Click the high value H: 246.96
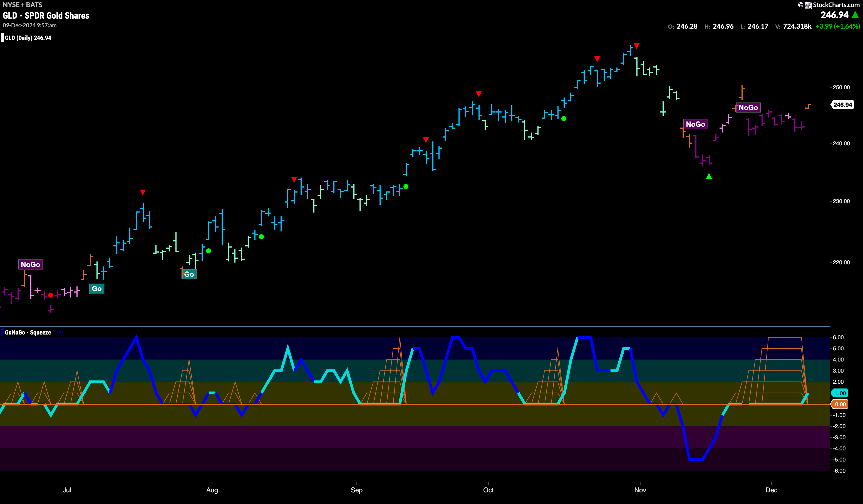 click(x=719, y=26)
